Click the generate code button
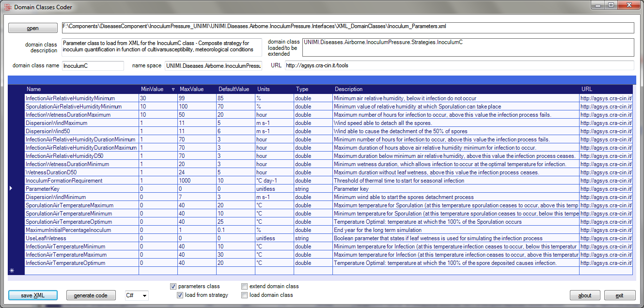This screenshot has height=308, width=644. pyautogui.click(x=91, y=295)
